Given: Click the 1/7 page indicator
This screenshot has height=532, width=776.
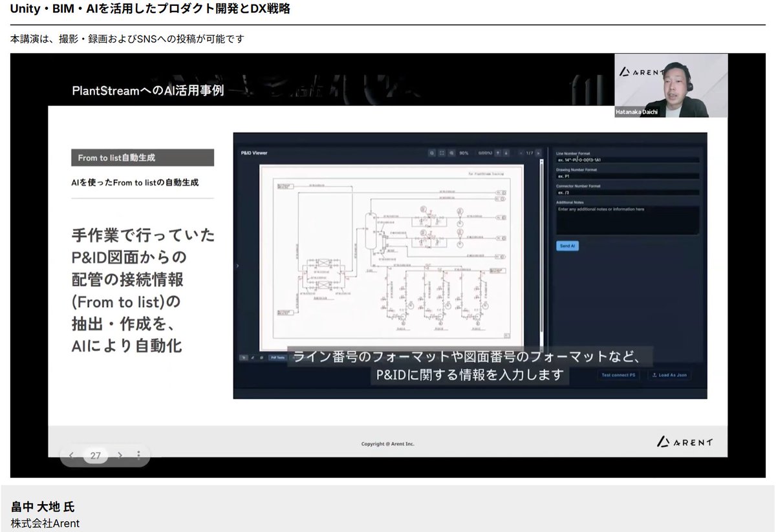Looking at the screenshot, I should (530, 153).
